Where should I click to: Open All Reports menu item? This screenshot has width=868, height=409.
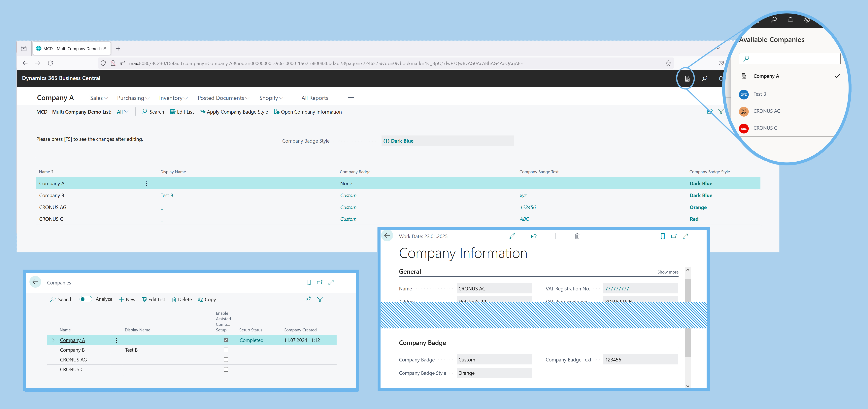coord(314,98)
